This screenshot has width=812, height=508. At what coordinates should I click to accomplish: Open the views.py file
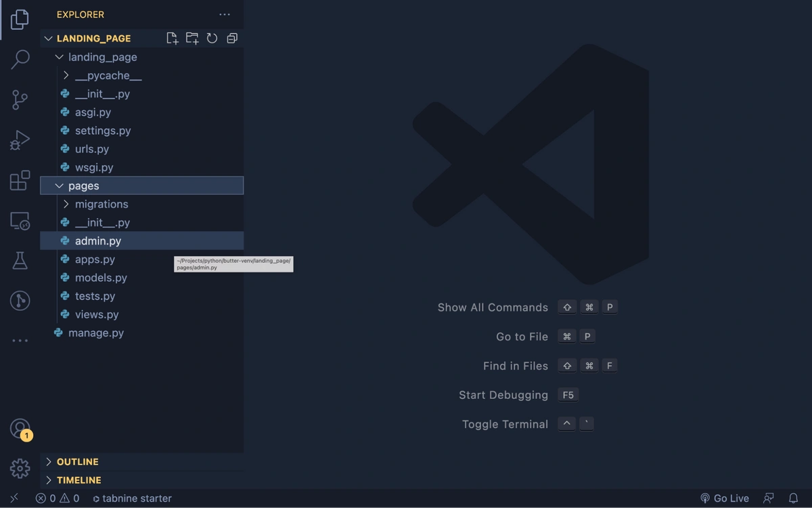[x=142, y=314]
